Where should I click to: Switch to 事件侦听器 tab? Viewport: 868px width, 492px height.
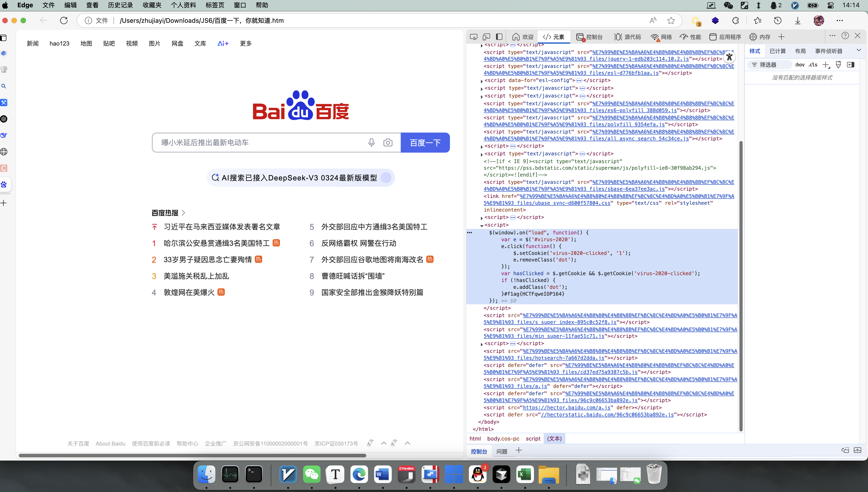828,51
